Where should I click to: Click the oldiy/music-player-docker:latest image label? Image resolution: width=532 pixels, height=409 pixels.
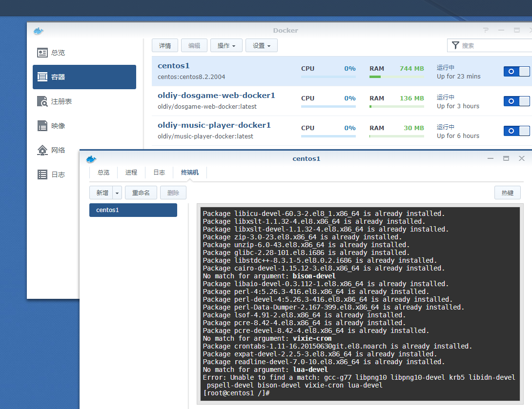click(205, 136)
